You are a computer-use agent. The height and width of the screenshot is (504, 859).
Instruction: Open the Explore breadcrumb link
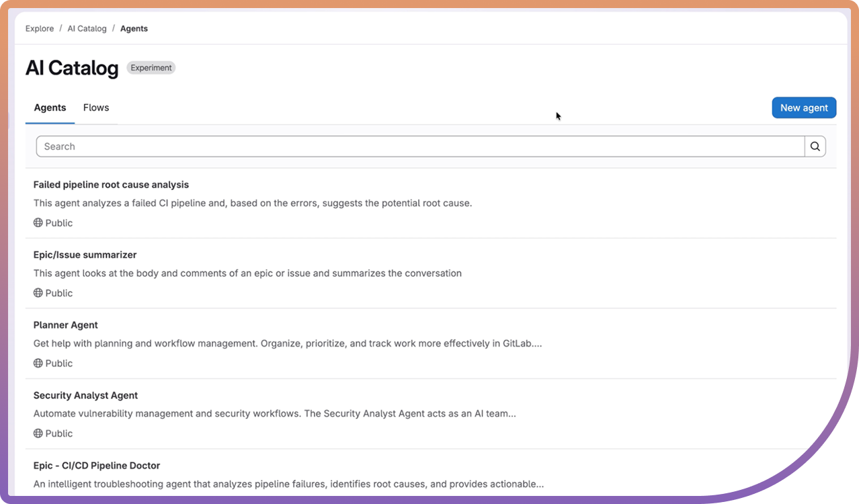39,28
